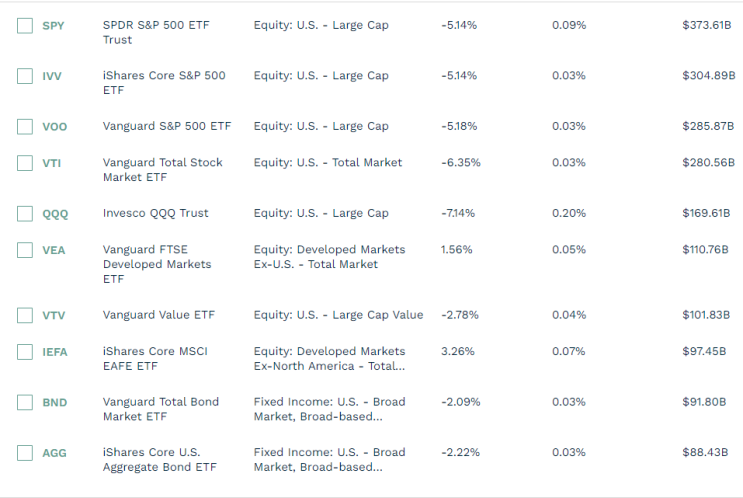The image size is (743, 498).
Task: Mark the VEA row checkbox
Action: coord(25,250)
